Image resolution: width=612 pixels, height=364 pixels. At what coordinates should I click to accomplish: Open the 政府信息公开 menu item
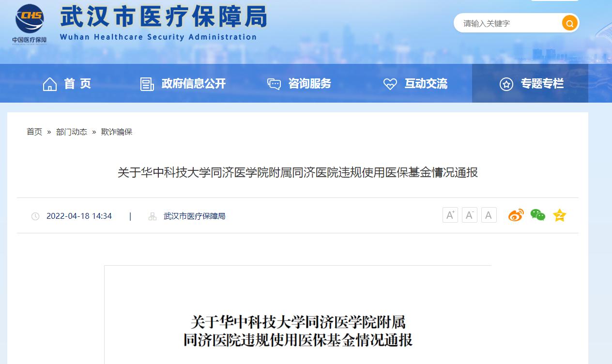[x=193, y=84]
